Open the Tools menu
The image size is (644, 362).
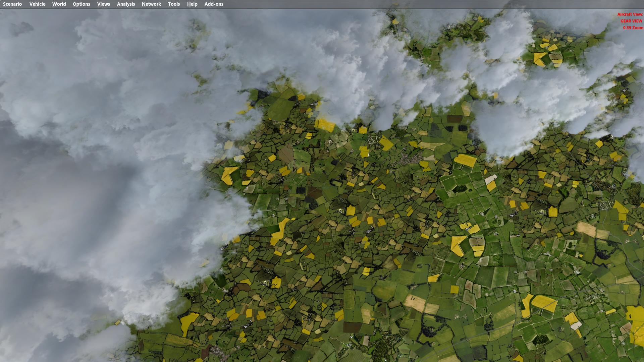(x=174, y=4)
